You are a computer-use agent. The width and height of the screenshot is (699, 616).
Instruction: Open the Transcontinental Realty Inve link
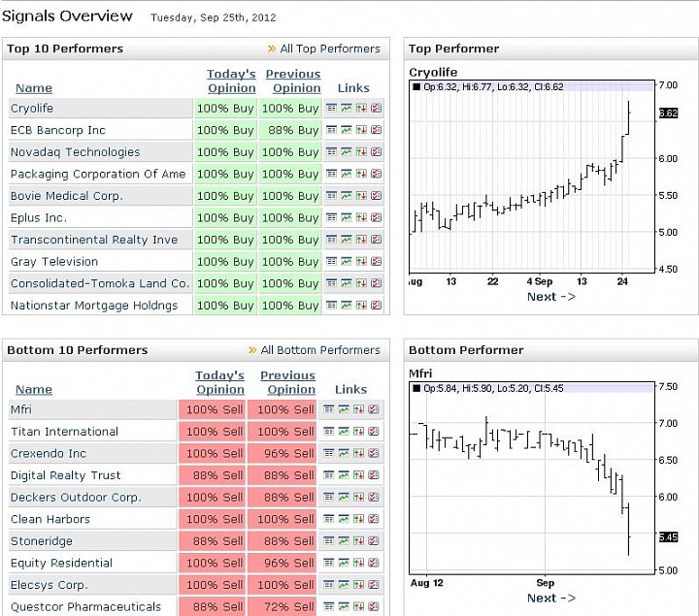tap(94, 240)
